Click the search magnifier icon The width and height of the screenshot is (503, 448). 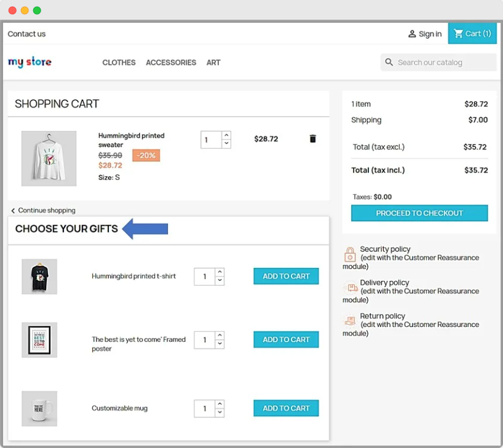point(389,62)
